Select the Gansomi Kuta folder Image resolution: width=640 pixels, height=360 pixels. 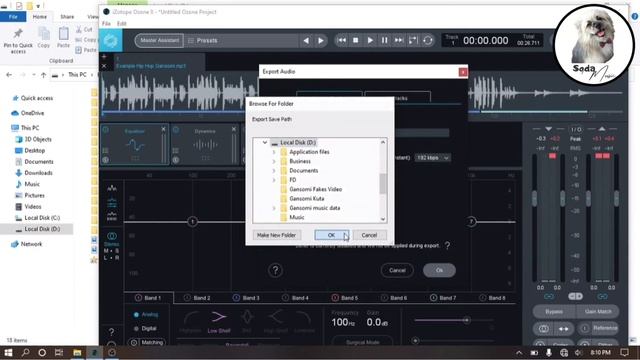[307, 199]
